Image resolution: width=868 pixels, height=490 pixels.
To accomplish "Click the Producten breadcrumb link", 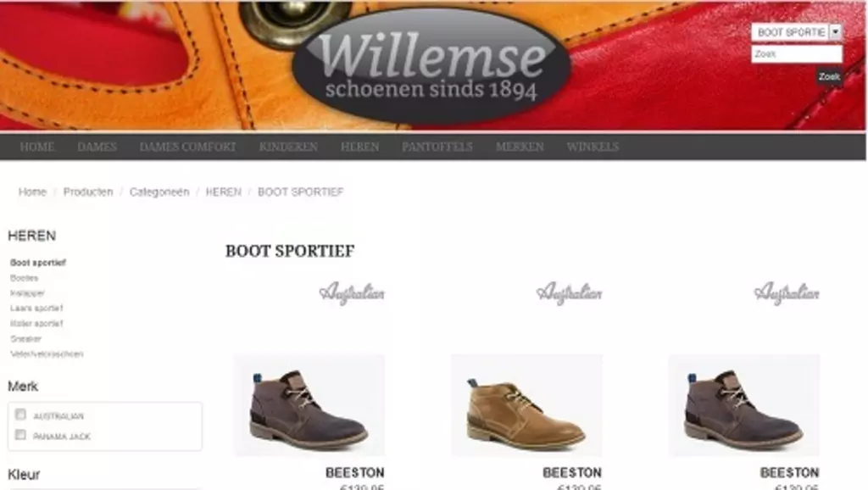I will point(88,192).
